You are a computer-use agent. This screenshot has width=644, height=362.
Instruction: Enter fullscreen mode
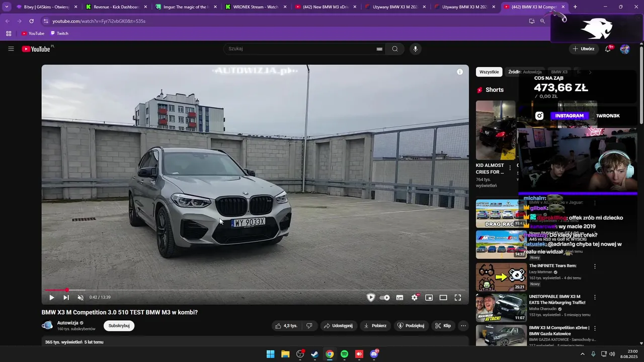(458, 298)
